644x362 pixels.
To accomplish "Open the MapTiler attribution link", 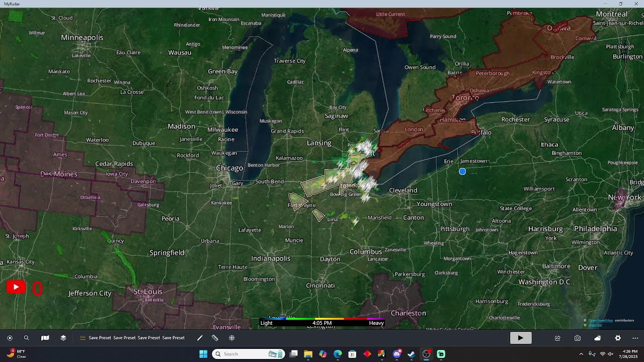I will [x=595, y=325].
